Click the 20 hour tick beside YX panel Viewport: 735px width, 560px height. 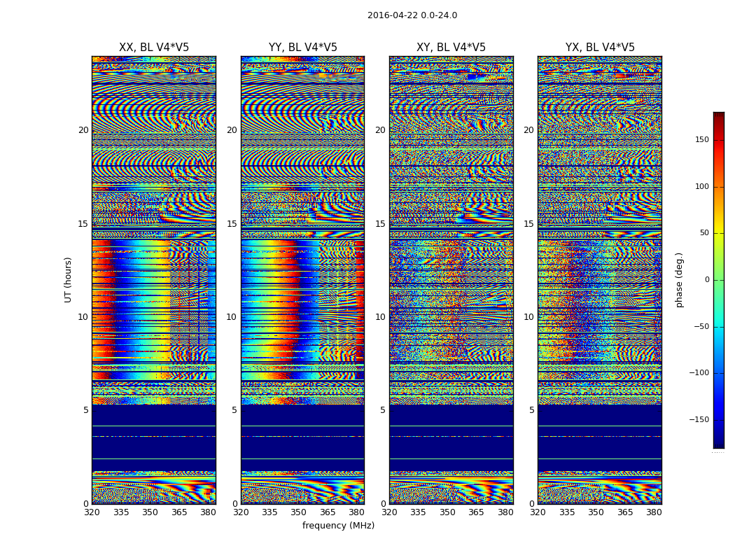tap(528, 130)
